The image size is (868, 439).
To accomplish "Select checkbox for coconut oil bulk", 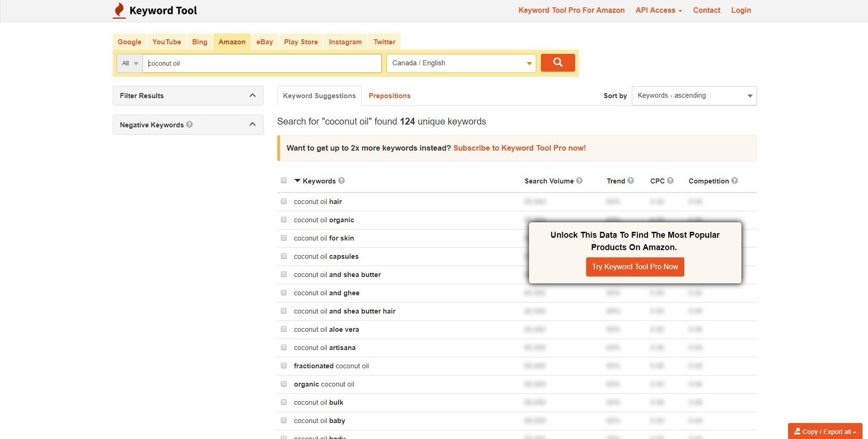I will pos(284,402).
